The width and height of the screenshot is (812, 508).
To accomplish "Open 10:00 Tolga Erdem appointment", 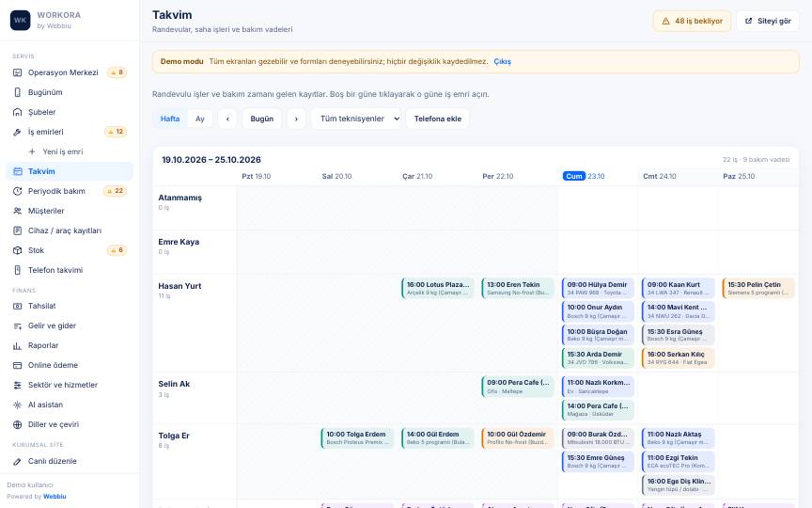I will [357, 438].
